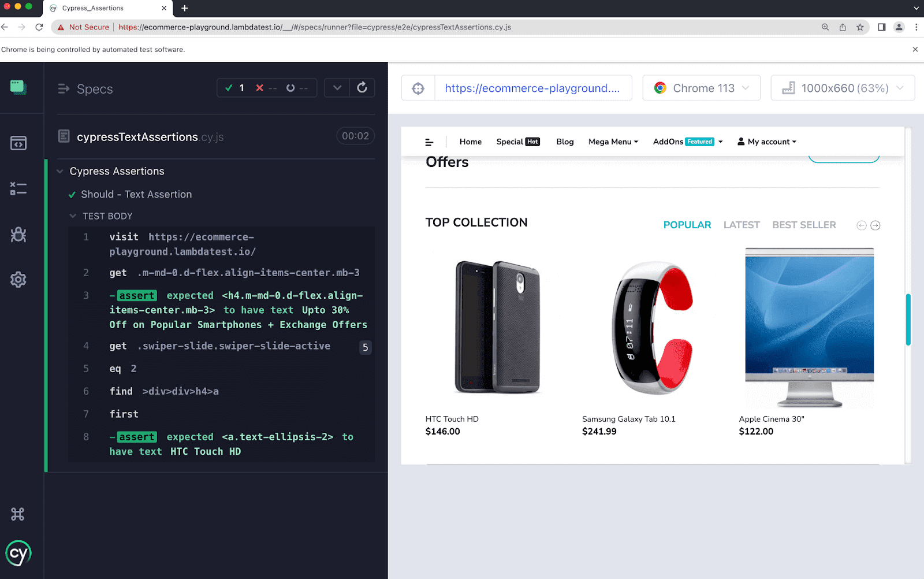Viewport: 924px width, 579px height.
Task: Select the Cypress_Assertions browser tab
Action: point(108,8)
